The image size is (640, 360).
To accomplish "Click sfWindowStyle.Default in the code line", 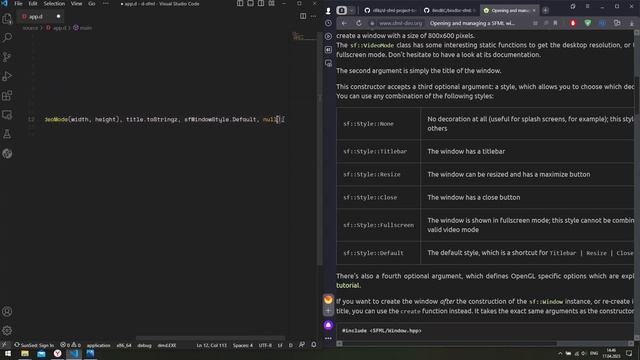I will (x=220, y=120).
